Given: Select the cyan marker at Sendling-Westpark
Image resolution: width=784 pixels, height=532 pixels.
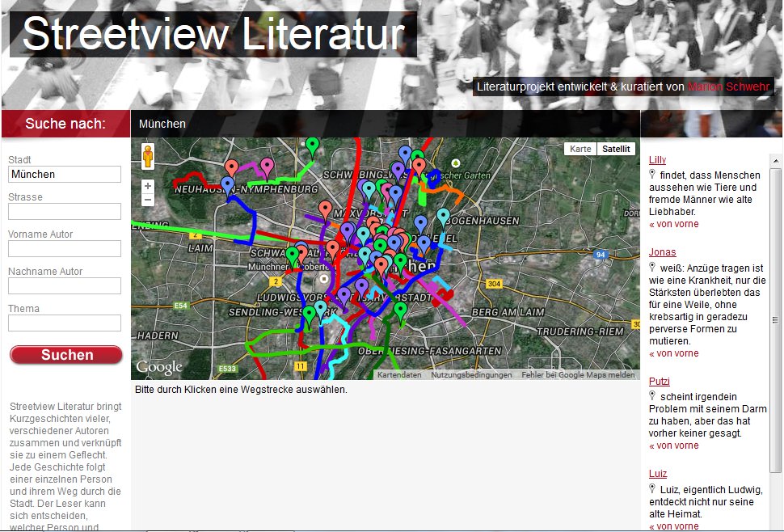Looking at the screenshot, I should tap(321, 309).
